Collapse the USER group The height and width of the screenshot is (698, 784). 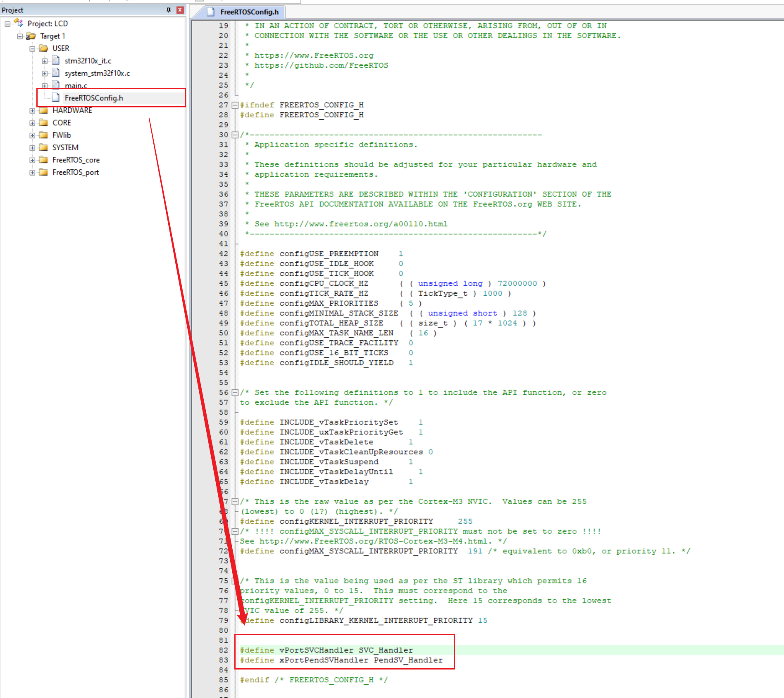[32, 49]
